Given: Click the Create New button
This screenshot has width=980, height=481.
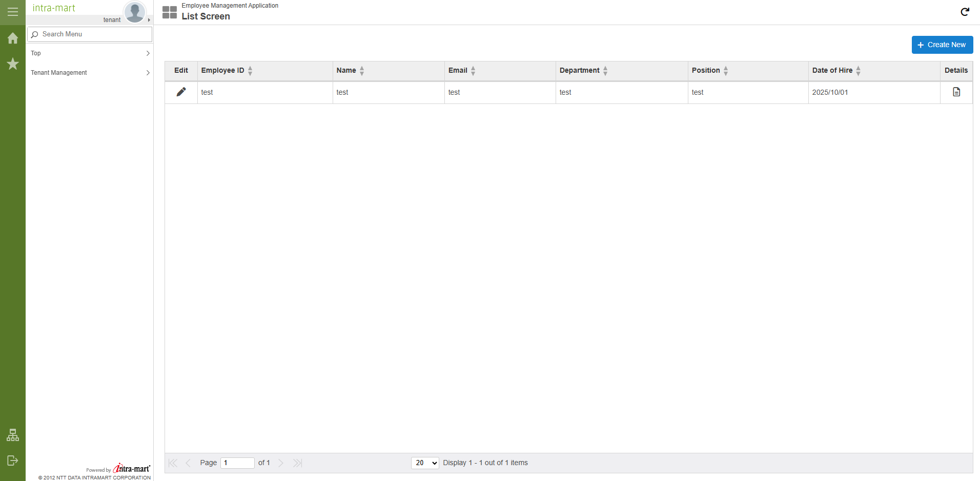Looking at the screenshot, I should [942, 45].
